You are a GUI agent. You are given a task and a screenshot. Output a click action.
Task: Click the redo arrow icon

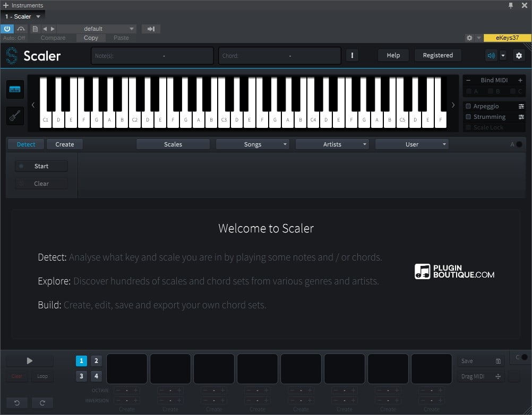coord(42,403)
